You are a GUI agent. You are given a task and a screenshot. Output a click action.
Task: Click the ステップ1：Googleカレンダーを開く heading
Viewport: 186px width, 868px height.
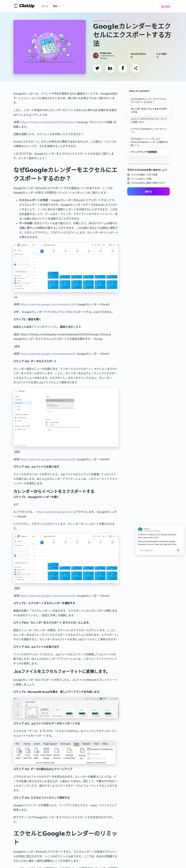36,497
